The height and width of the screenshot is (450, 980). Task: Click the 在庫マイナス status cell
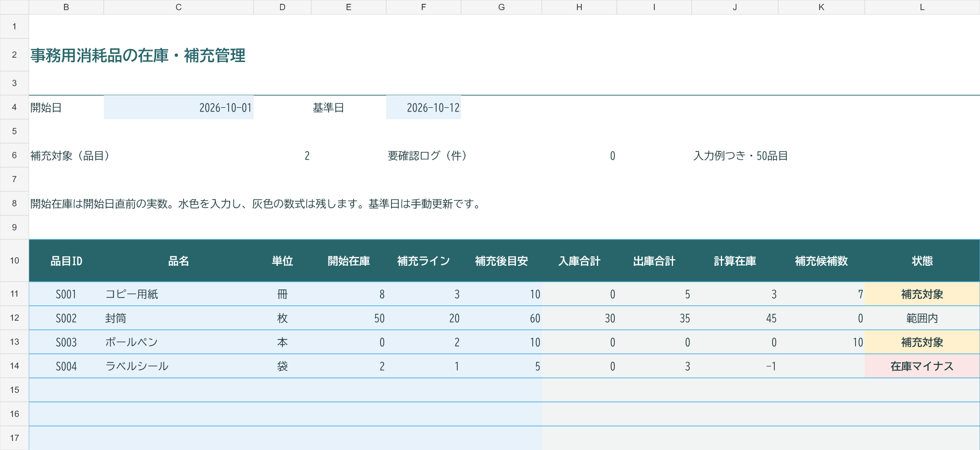click(x=922, y=366)
